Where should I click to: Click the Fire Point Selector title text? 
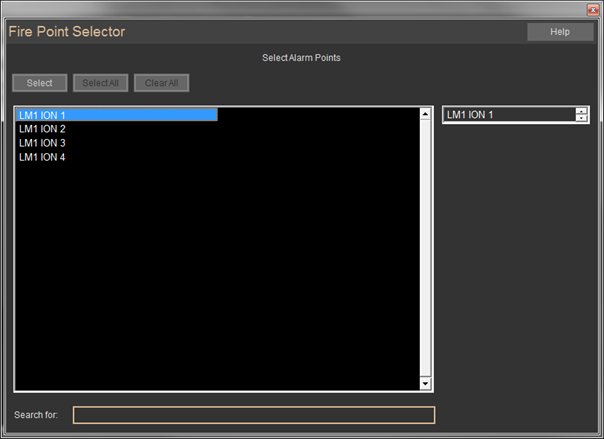tap(66, 32)
